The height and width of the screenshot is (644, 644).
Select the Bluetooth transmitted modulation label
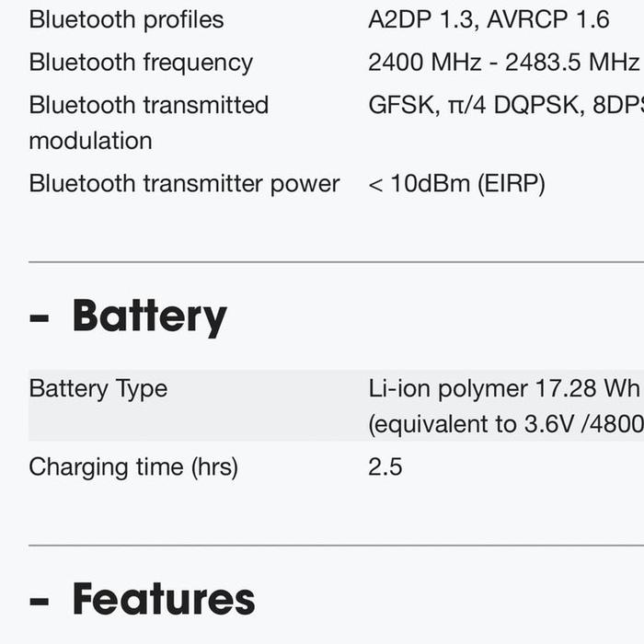coord(148,105)
